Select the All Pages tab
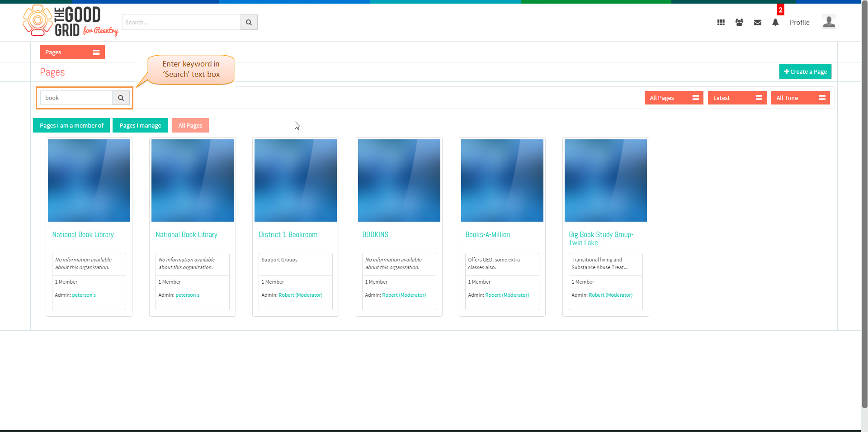Image resolution: width=868 pixels, height=432 pixels. tap(190, 125)
